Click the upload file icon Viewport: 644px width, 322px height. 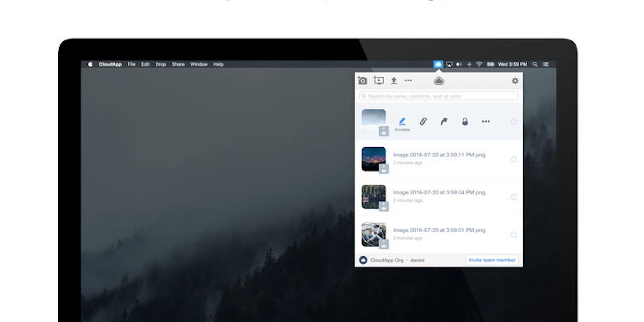tap(393, 81)
